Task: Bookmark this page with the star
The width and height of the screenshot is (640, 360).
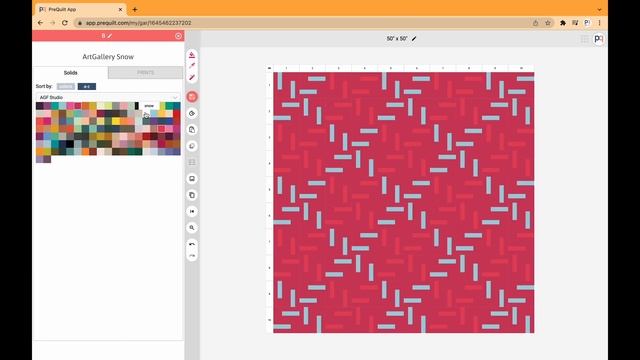Action: [548, 23]
